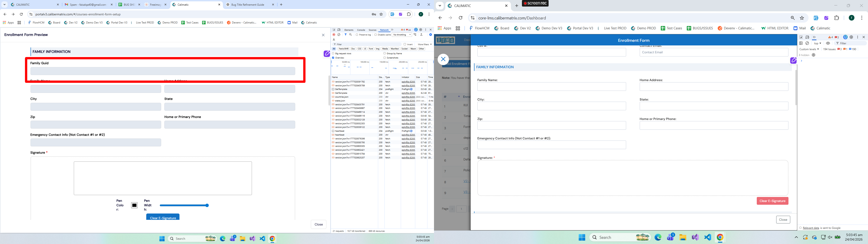Open Network settings blue gear icon
868x244 pixels.
point(430,35)
